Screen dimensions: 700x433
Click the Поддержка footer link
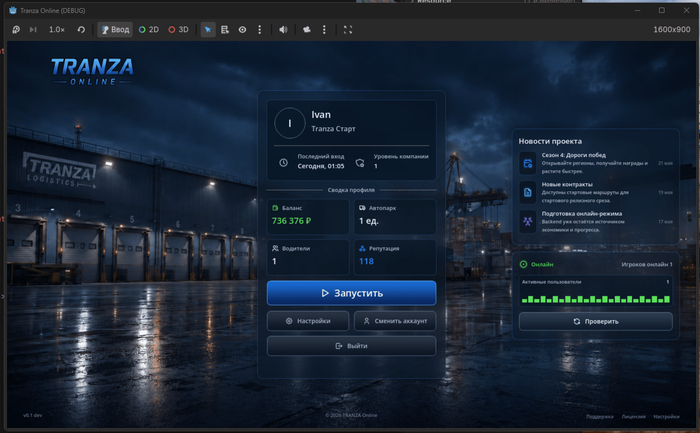(x=600, y=416)
